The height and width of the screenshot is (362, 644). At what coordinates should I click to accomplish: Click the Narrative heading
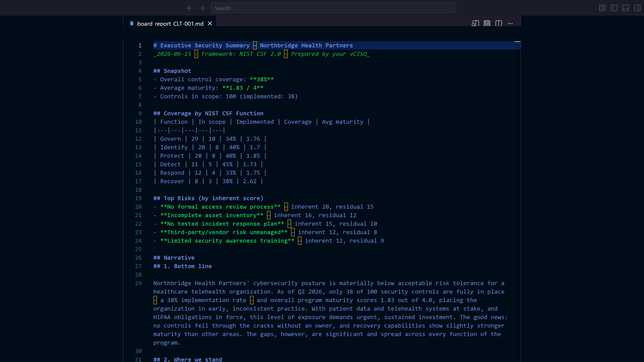tap(174, 258)
